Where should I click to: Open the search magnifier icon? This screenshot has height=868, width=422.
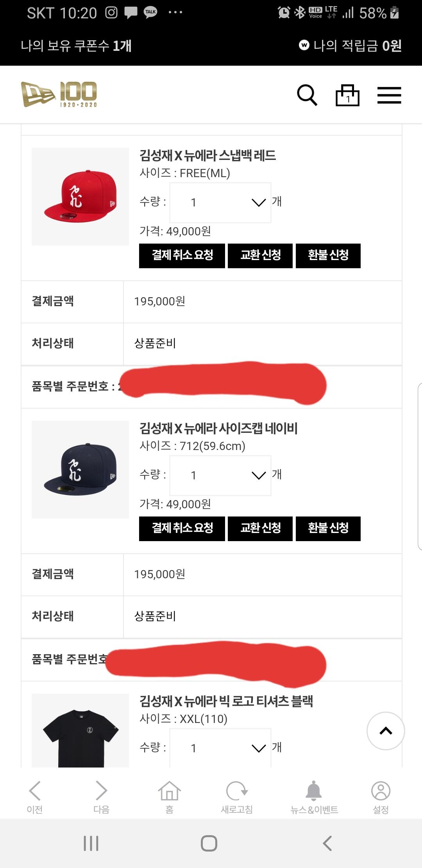tap(307, 95)
